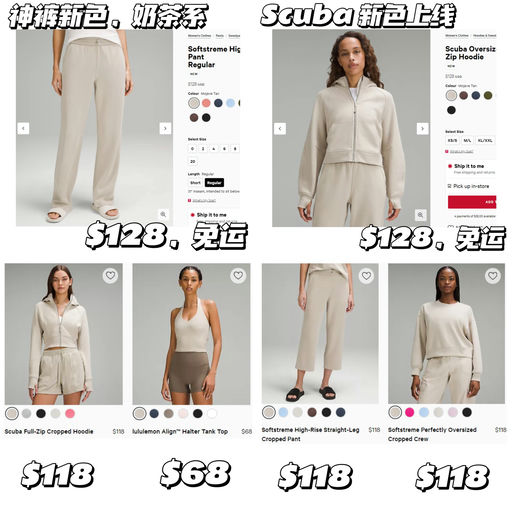This screenshot has height=512, width=512.
Task: Go to previous Scuba hoodie image arrow
Action: pyautogui.click(x=280, y=128)
